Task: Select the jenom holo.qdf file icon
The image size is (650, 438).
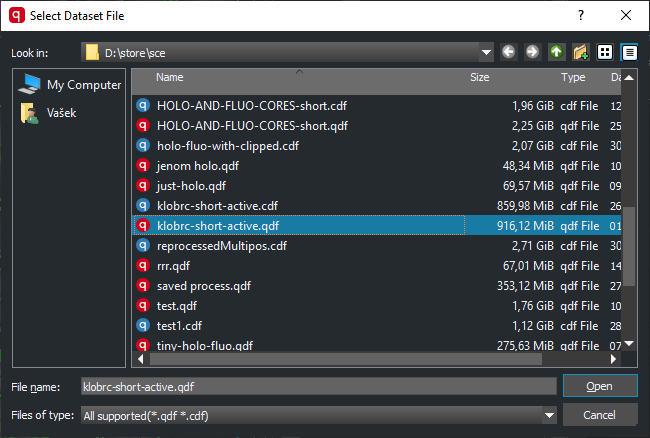Action: click(x=142, y=166)
